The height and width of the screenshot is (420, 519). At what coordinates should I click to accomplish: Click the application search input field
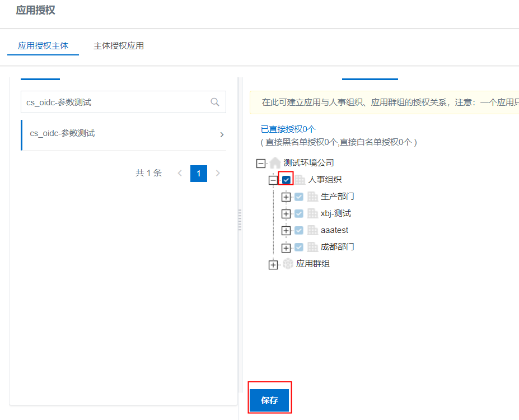click(x=115, y=102)
